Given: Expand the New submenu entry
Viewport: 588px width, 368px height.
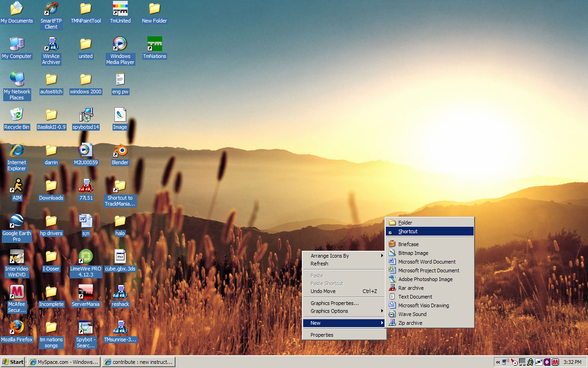Looking at the screenshot, I should (x=344, y=323).
